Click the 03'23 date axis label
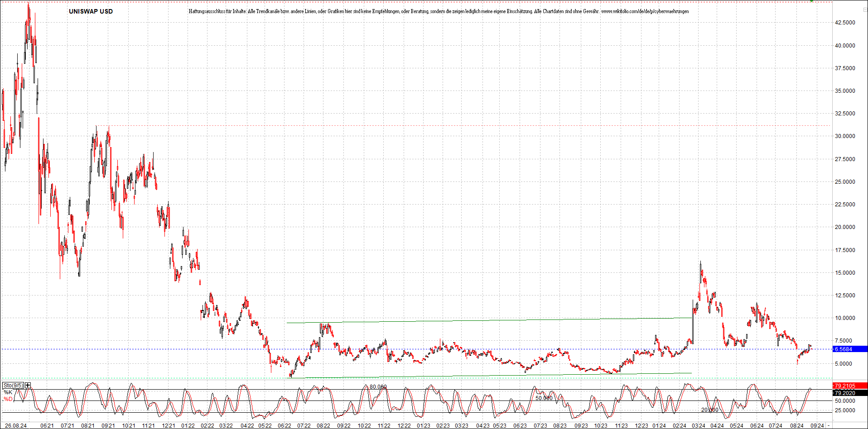The height and width of the screenshot is (429, 868). [x=462, y=426]
